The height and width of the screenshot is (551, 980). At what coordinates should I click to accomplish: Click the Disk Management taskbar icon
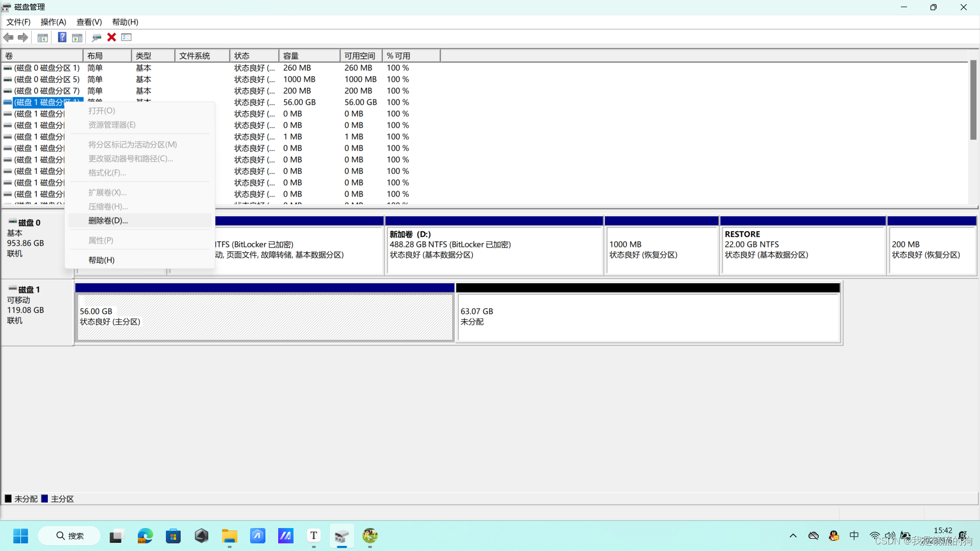point(341,536)
